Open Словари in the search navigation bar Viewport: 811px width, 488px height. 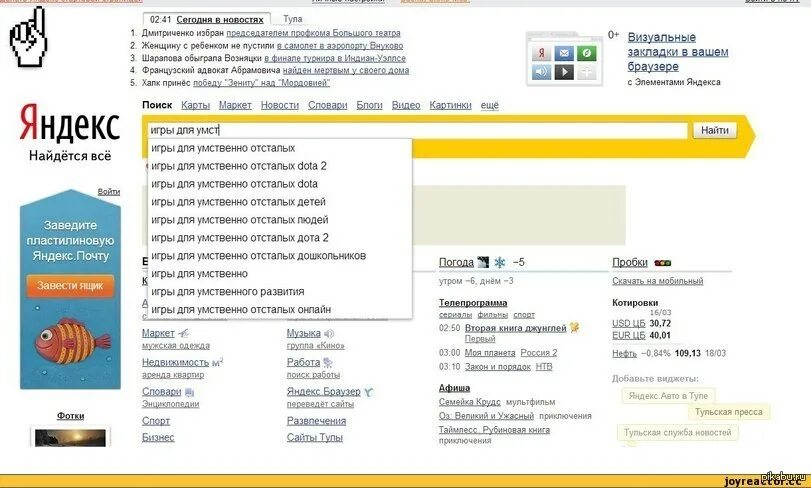pyautogui.click(x=327, y=105)
